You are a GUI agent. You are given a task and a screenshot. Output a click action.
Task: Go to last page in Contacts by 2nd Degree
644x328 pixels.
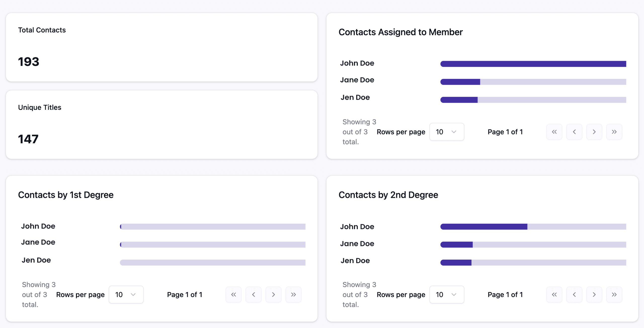click(614, 294)
